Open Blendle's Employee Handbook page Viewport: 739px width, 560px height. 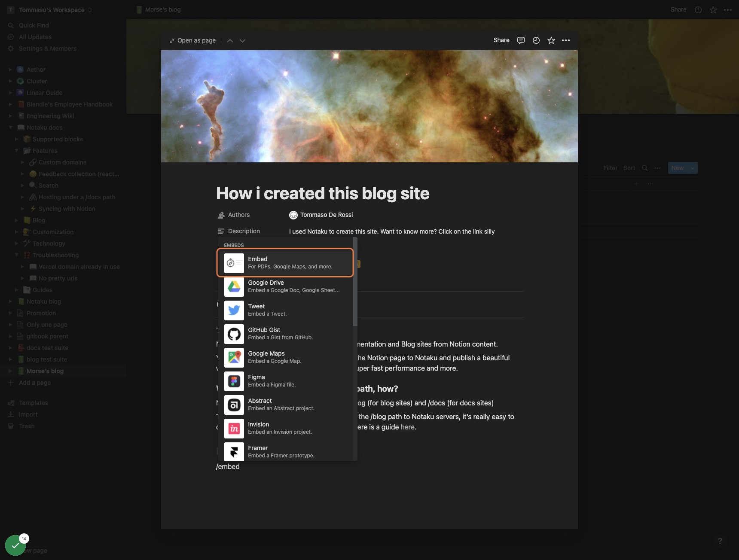(x=70, y=104)
